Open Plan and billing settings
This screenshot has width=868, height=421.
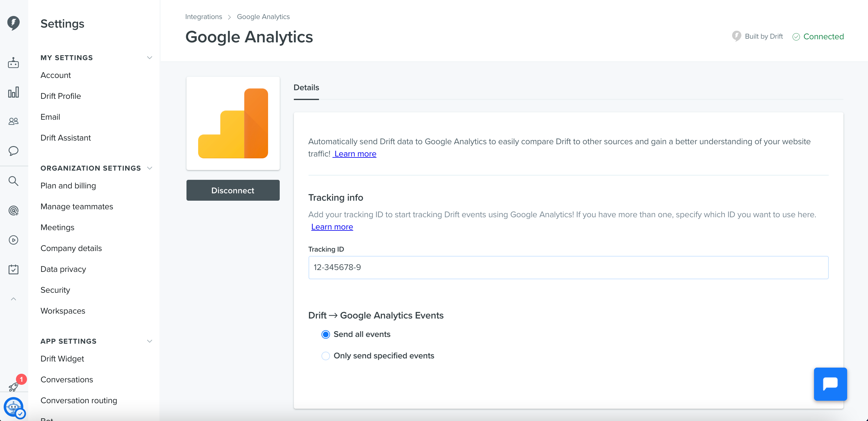click(68, 186)
